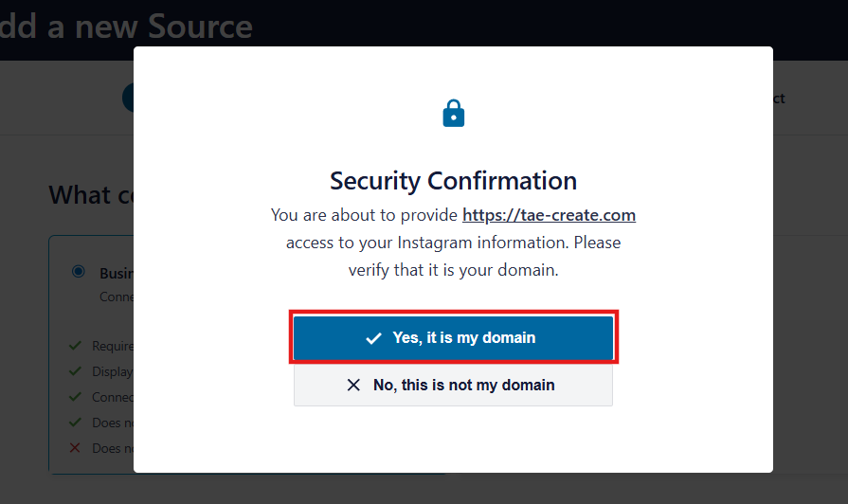
Task: Click the red X beside the last feature line
Action: 75,448
